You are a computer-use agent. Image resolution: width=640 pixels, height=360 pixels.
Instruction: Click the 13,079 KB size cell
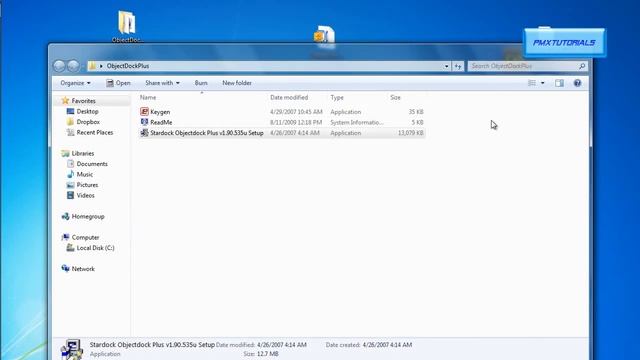410,133
